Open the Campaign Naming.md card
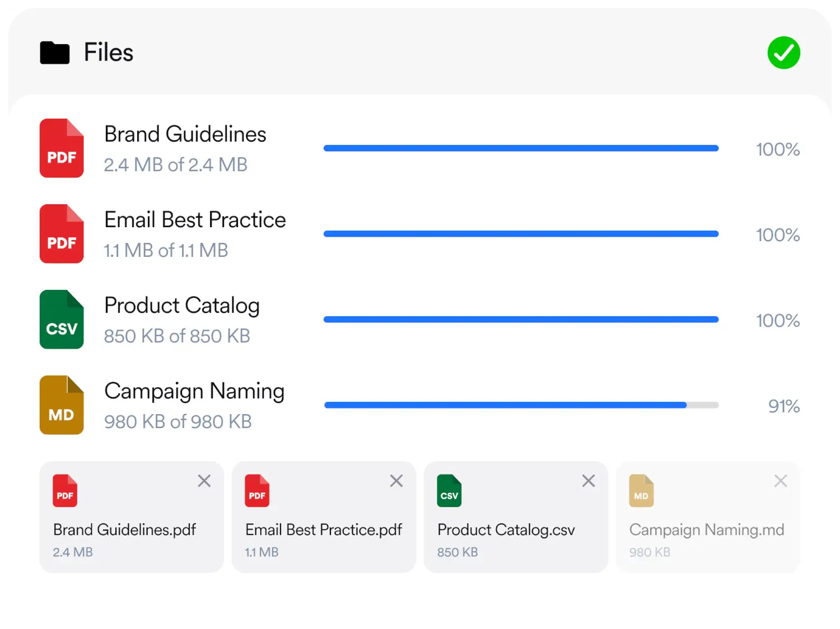The height and width of the screenshot is (629, 840). coord(708,517)
